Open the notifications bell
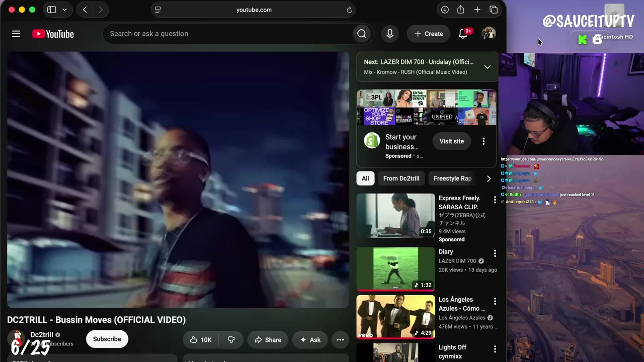 [463, 34]
